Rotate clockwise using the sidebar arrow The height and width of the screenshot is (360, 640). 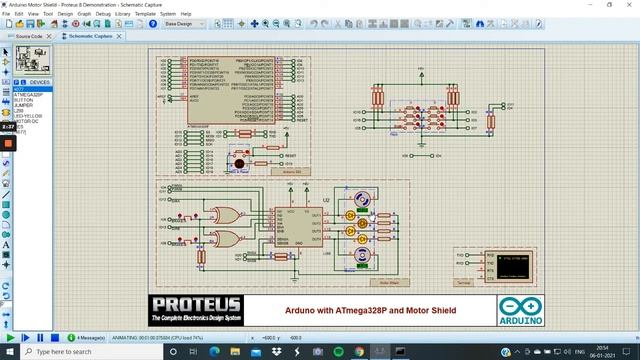6,286
